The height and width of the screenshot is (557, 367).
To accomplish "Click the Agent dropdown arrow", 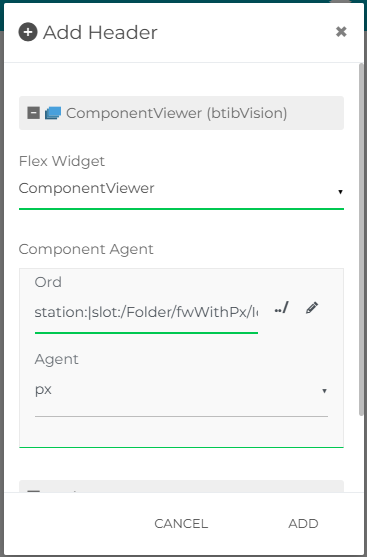I will [x=324, y=391].
